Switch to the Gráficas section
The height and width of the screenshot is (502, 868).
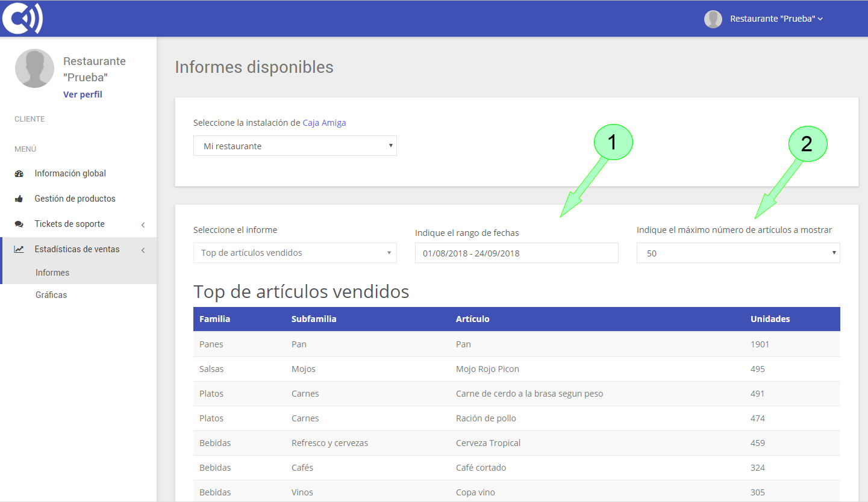pyautogui.click(x=52, y=294)
